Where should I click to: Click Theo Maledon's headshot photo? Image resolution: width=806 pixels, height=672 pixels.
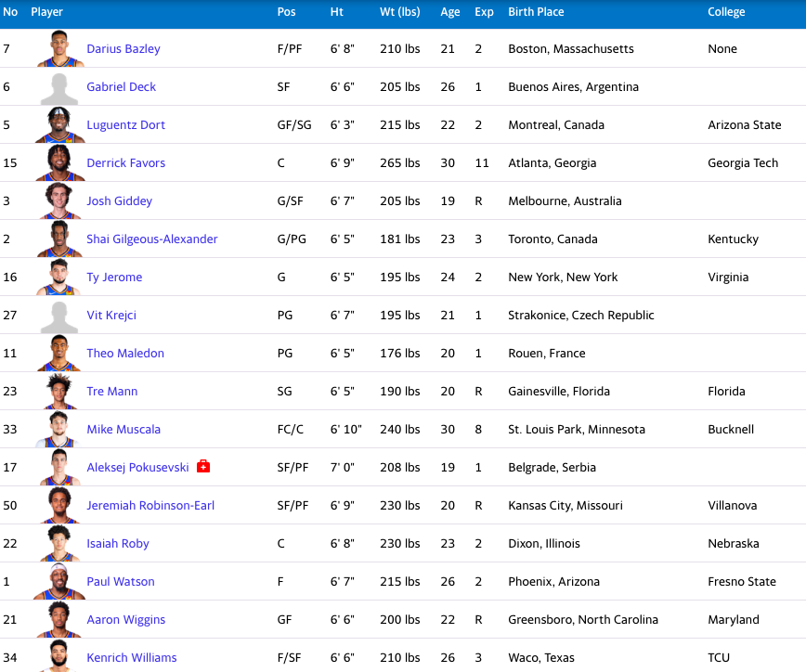click(59, 353)
